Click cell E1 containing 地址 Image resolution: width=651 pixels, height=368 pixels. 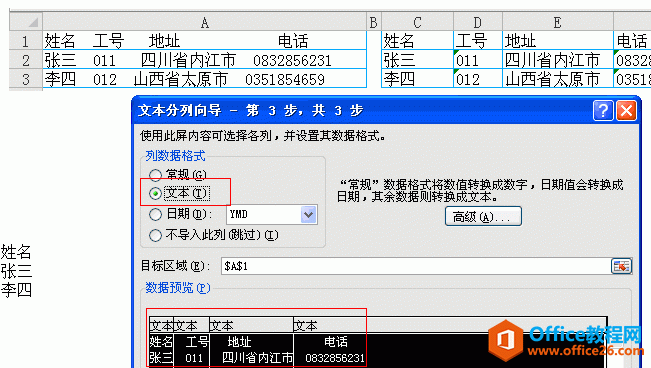[x=558, y=41]
